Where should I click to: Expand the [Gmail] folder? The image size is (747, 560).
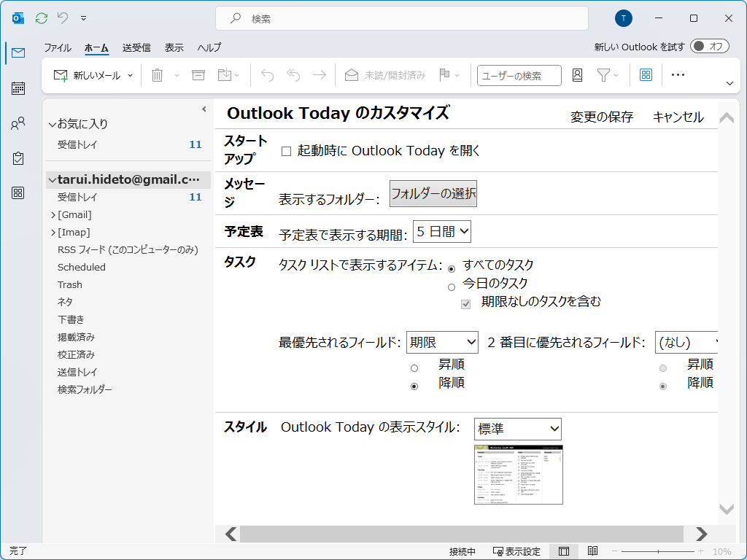(53, 214)
